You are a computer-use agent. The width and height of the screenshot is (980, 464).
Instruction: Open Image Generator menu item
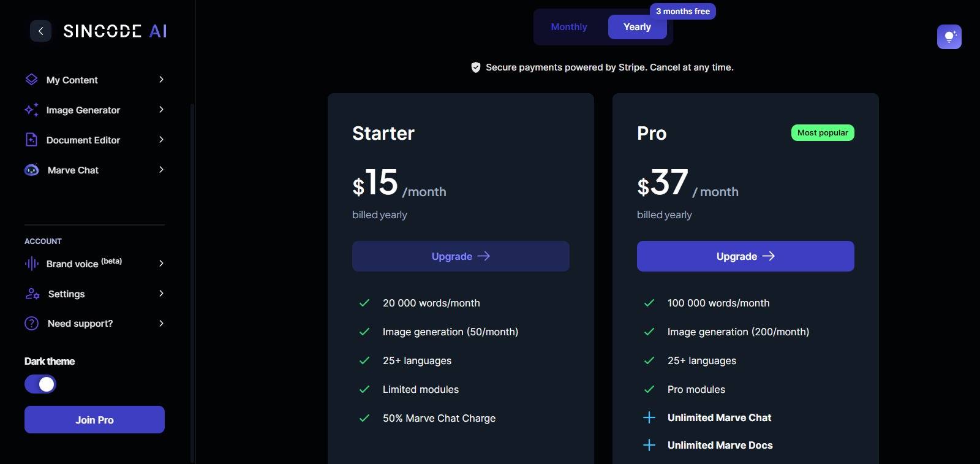[x=94, y=110]
